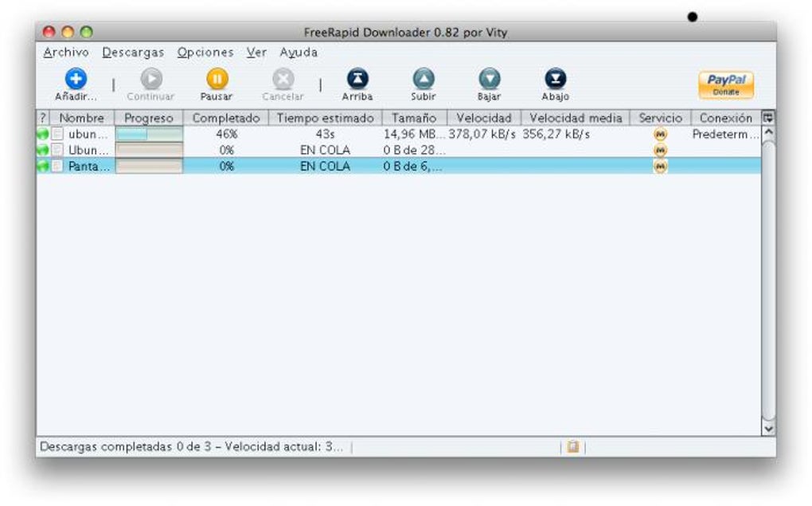The image size is (812, 506).
Task: Click the Conexión column header
Action: point(726,118)
